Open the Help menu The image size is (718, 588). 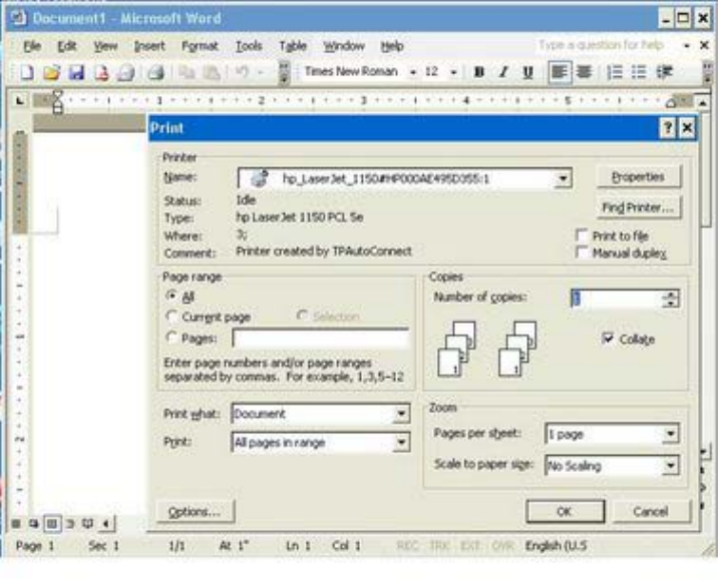click(392, 46)
